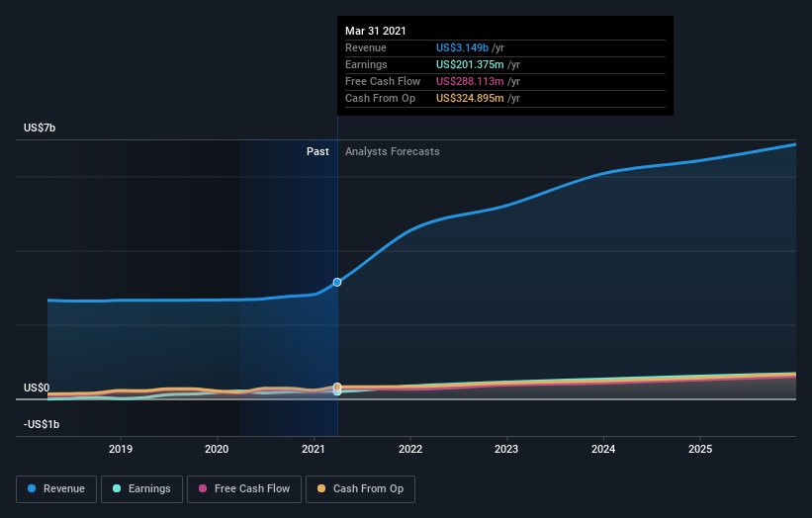Click the US$288.113m free cash flow value
812x518 pixels.
click(470, 81)
